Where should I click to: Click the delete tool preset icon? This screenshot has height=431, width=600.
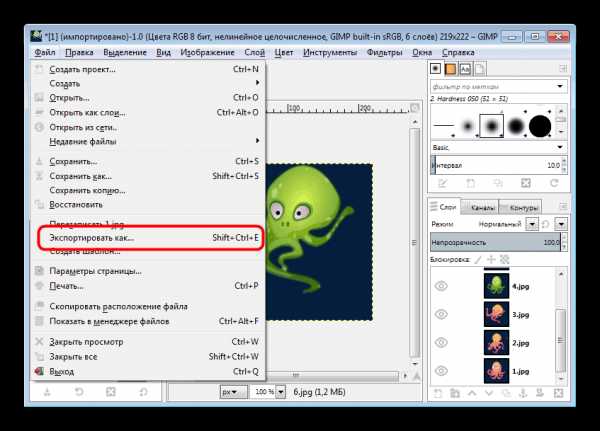(x=111, y=392)
